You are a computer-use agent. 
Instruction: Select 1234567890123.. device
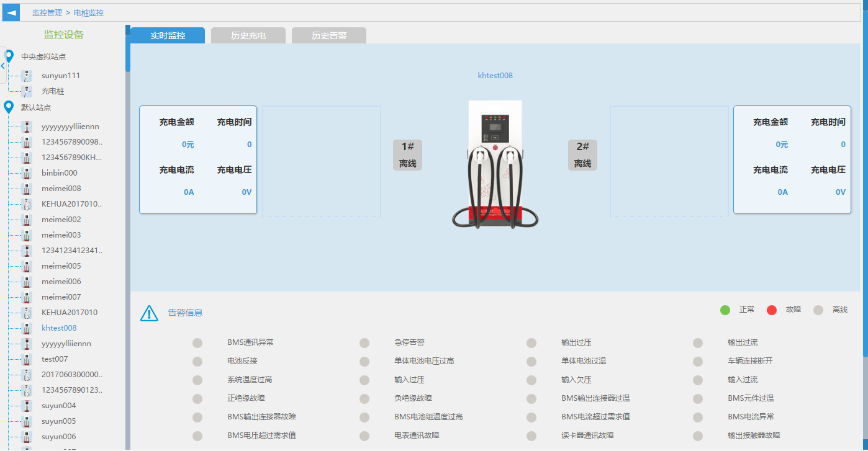point(72,390)
